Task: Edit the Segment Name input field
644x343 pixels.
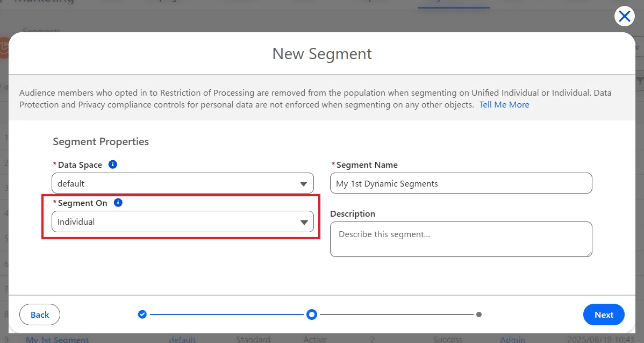Action: [x=461, y=183]
